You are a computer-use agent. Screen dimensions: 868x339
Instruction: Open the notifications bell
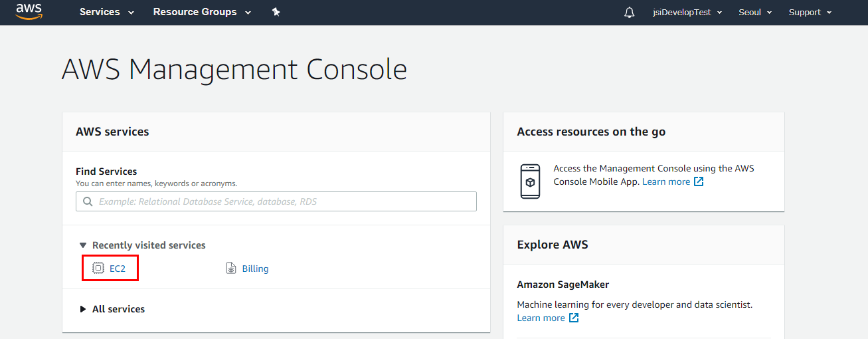[x=630, y=13]
